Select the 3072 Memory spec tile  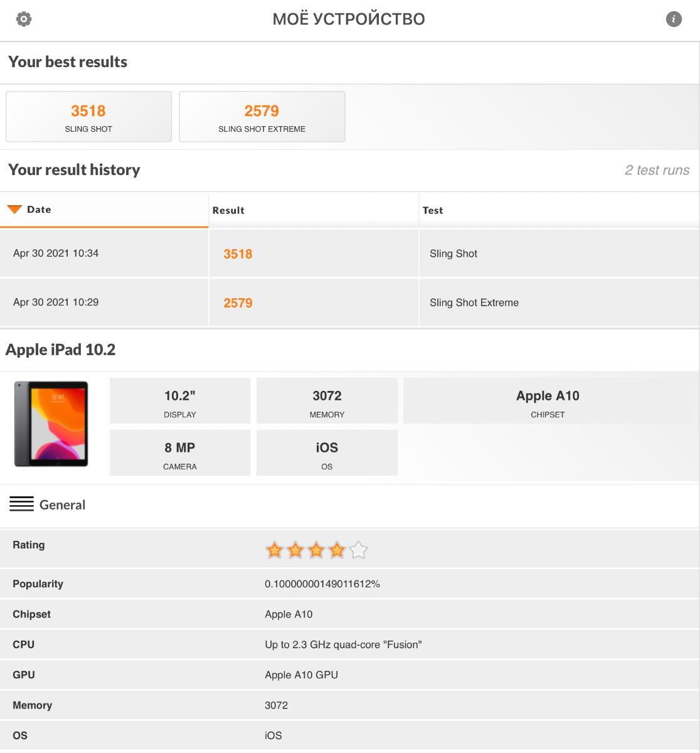(327, 401)
